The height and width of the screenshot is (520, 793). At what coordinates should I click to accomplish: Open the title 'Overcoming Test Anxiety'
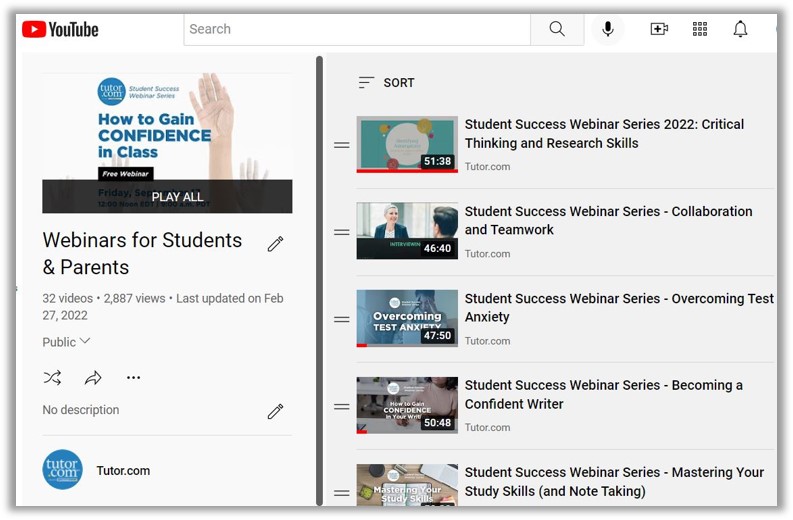tap(619, 308)
